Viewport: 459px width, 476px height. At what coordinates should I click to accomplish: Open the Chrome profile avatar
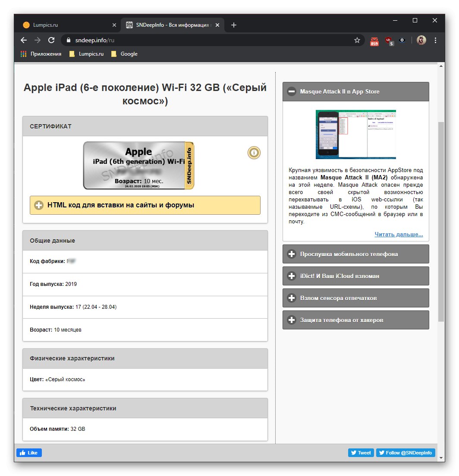point(421,40)
